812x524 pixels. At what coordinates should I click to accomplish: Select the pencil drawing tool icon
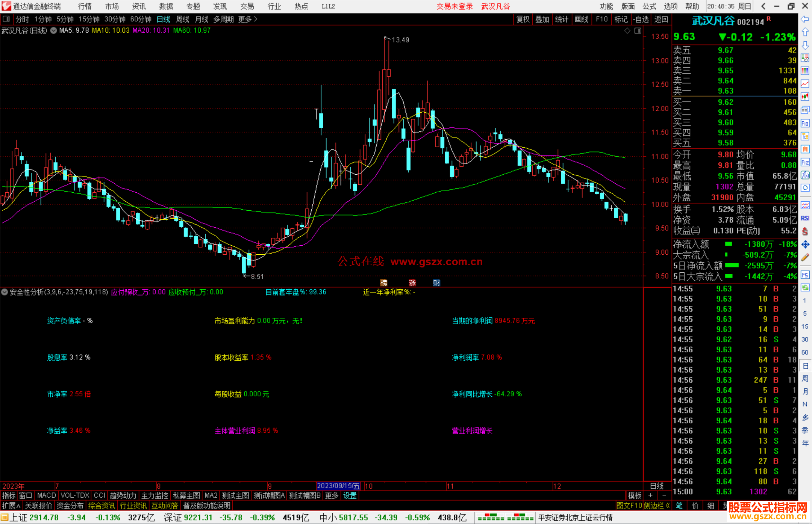[805, 257]
